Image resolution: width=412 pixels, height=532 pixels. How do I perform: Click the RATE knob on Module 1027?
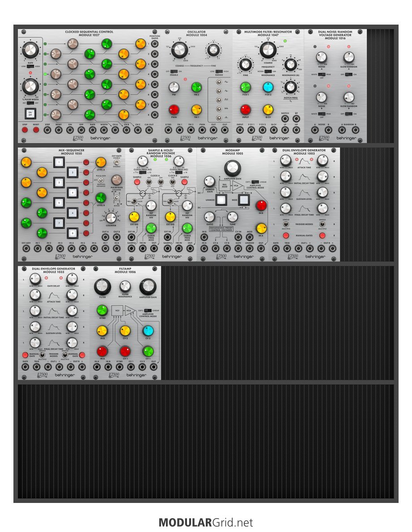point(30,50)
